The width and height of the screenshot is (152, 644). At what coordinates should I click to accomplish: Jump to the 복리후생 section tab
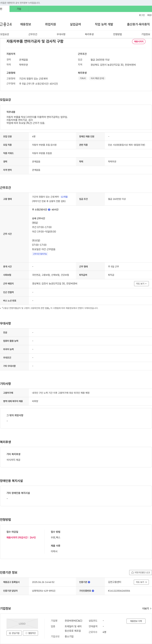pyautogui.click(x=89, y=34)
